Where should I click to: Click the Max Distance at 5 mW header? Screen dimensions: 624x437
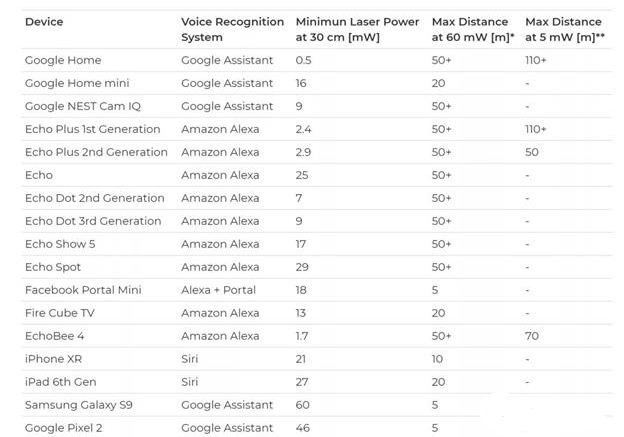(x=565, y=28)
